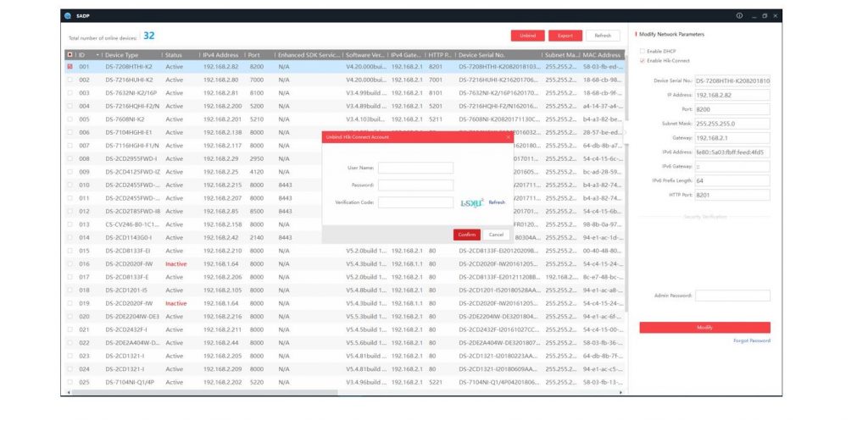868x426 pixels.
Task: Focus the User Name input field
Action: (415, 168)
